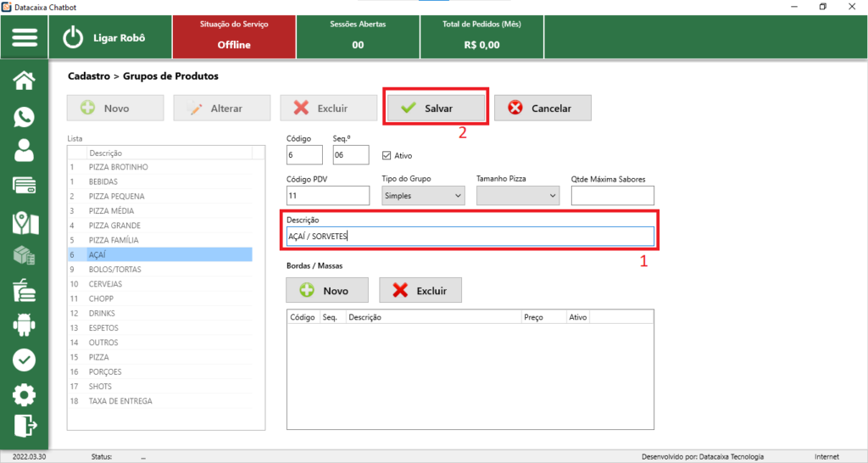Turn on the robot with Ligar Robô

(x=105, y=38)
